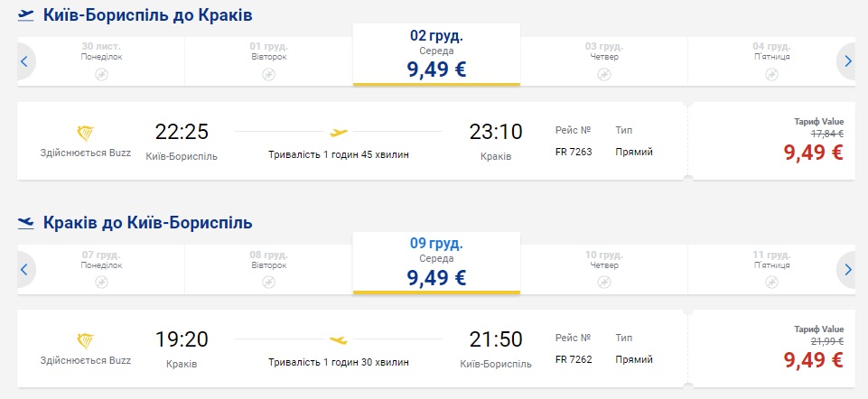
Task: Show previous return dates with left arrow
Action: point(25,268)
